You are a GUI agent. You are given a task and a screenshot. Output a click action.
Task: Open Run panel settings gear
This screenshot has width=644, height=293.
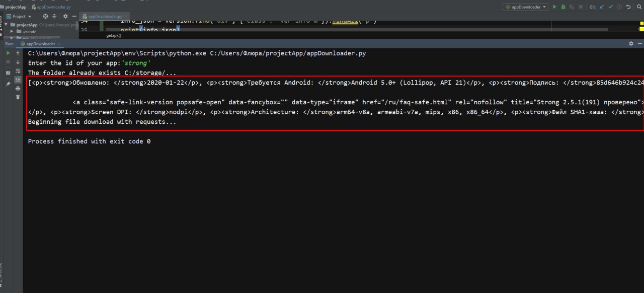(631, 44)
